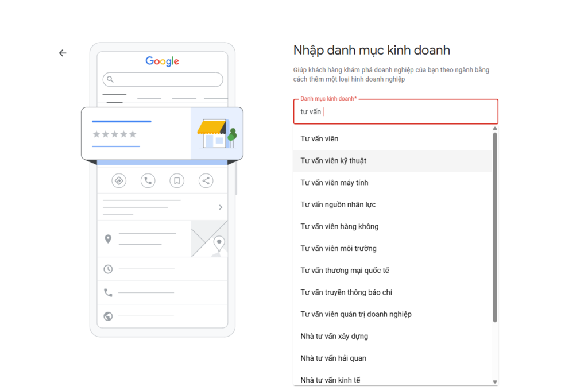Click the Google logo in phone mockup

coord(162,61)
